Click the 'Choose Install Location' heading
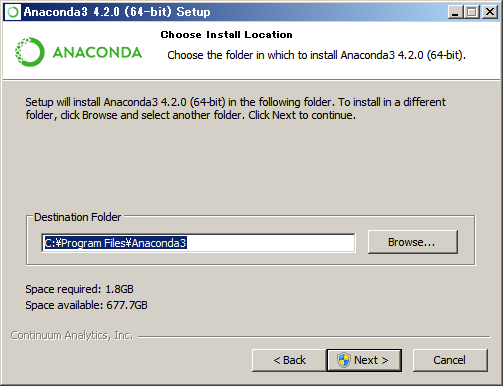This screenshot has height=386, width=503. click(226, 35)
